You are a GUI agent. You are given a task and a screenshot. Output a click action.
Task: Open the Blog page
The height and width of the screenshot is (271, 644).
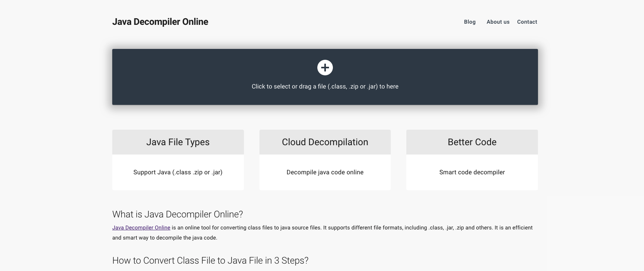(x=470, y=22)
